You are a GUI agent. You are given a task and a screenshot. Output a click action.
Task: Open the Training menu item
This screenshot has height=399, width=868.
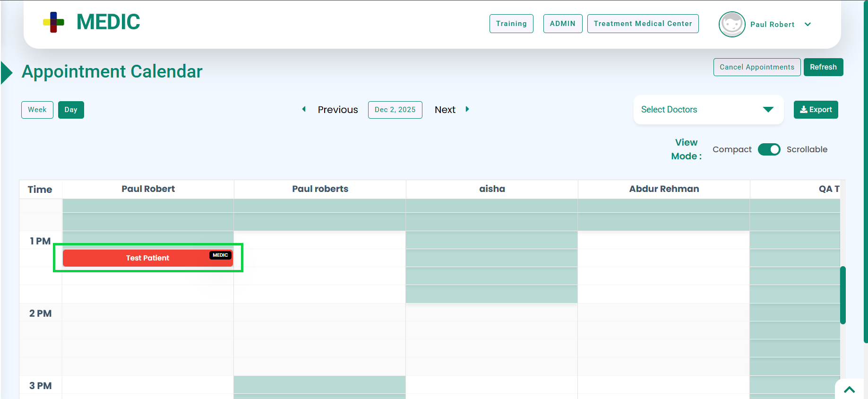[511, 24]
